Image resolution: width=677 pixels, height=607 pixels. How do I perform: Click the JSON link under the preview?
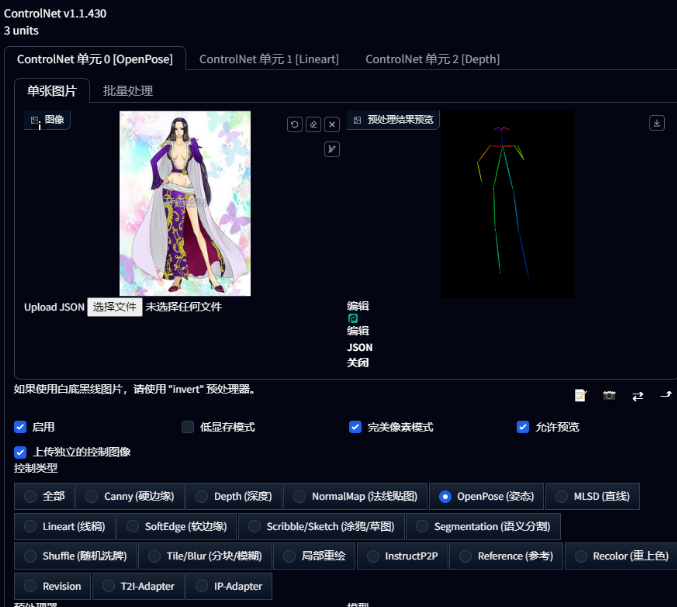[x=360, y=348]
